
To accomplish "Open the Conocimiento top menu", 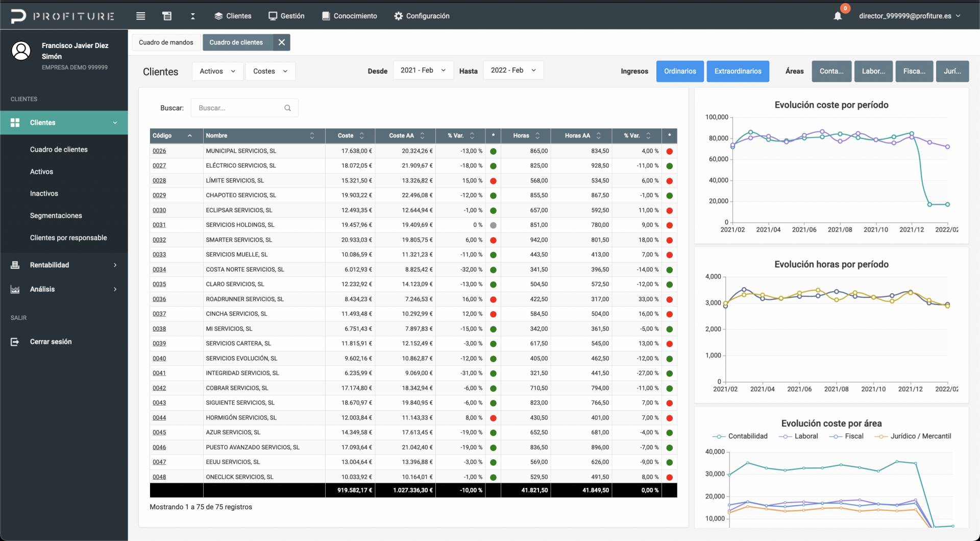I will (350, 16).
